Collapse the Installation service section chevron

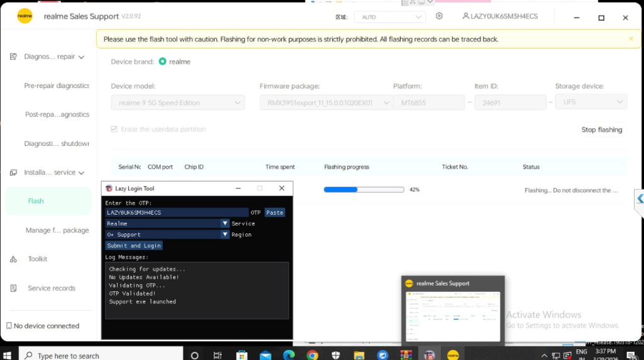tap(81, 173)
